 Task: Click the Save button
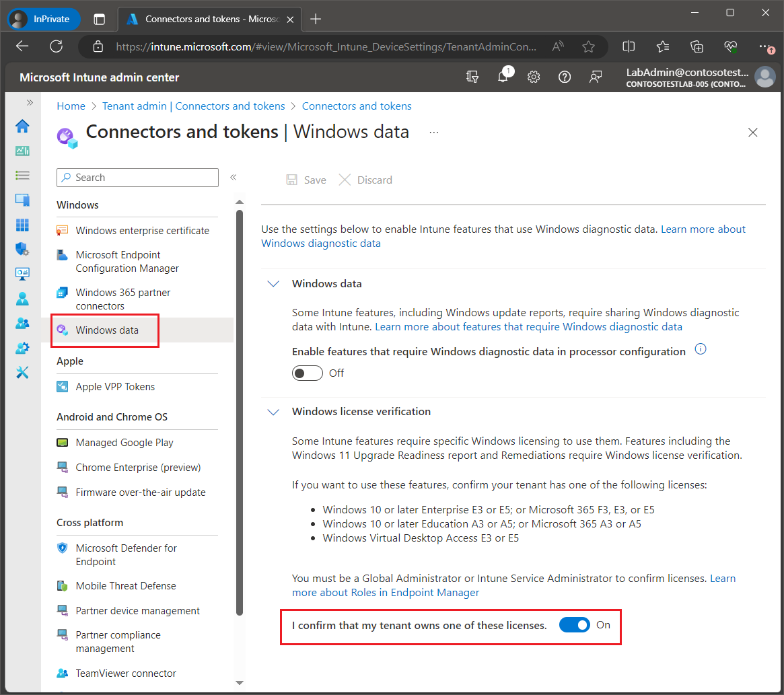point(306,180)
